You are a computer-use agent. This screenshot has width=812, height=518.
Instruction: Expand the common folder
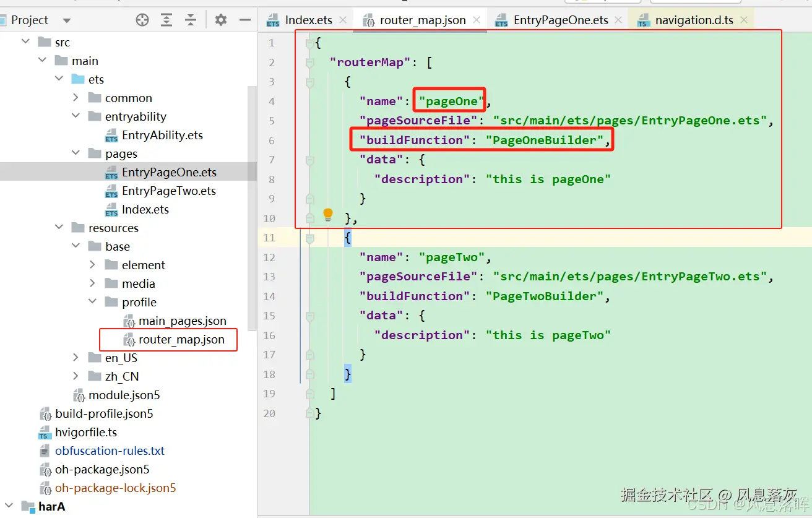click(76, 97)
